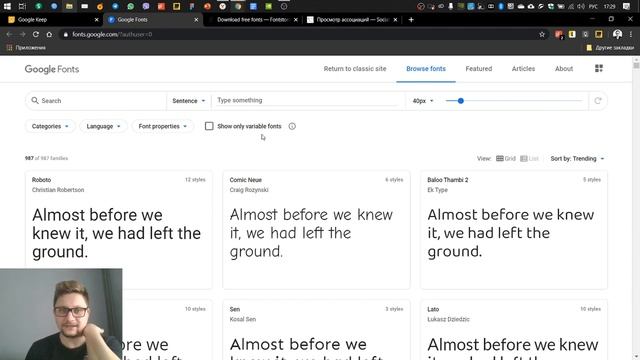Click the font size slider track
The image size is (640, 360).
coord(514,101)
